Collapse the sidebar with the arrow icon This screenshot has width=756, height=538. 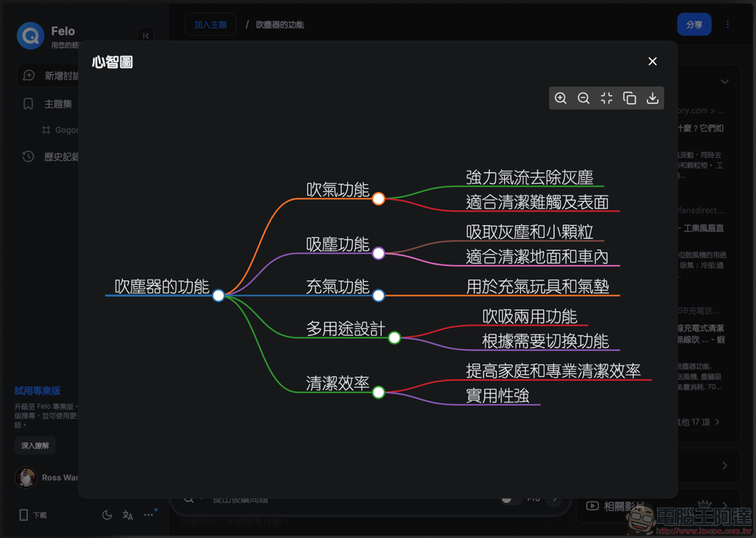(x=146, y=36)
